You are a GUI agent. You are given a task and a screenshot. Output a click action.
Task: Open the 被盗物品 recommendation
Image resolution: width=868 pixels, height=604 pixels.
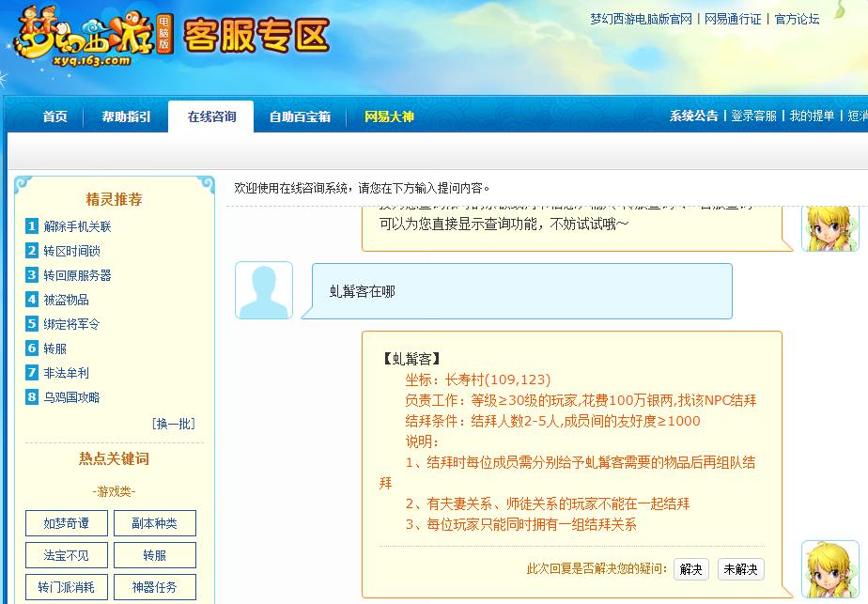point(67,300)
